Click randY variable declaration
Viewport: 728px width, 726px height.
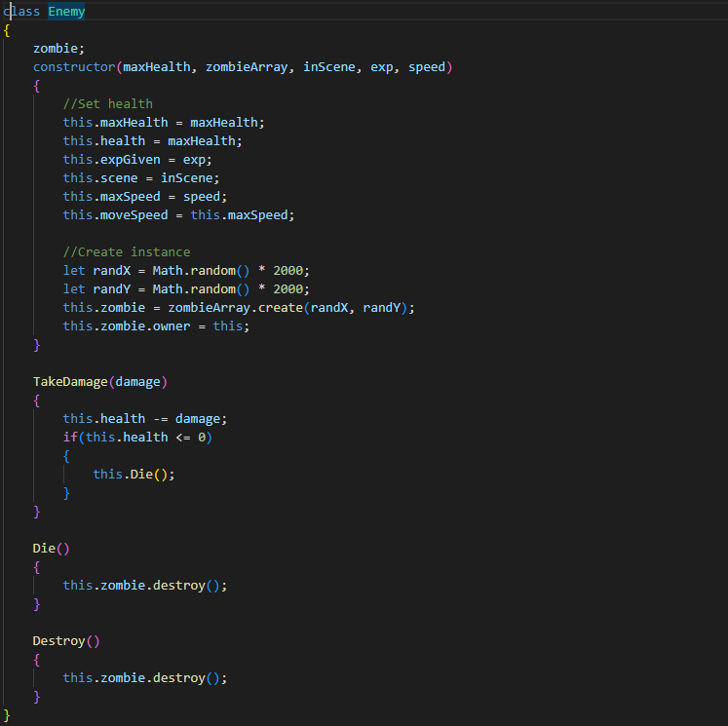186,289
